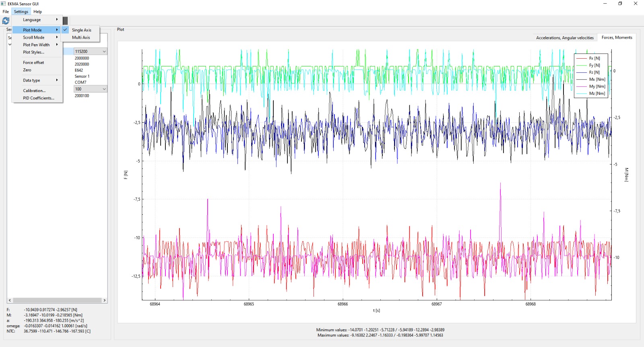Restore down the application window

(620, 4)
